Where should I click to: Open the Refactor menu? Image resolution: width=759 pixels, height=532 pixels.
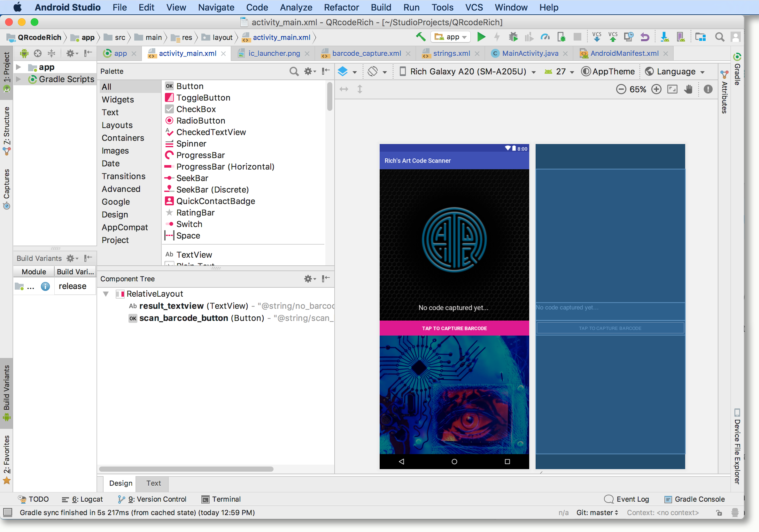[341, 7]
